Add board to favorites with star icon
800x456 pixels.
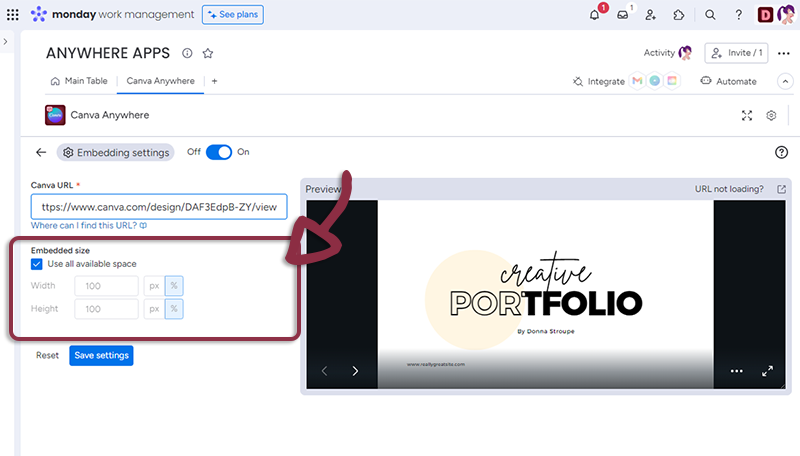coord(208,53)
